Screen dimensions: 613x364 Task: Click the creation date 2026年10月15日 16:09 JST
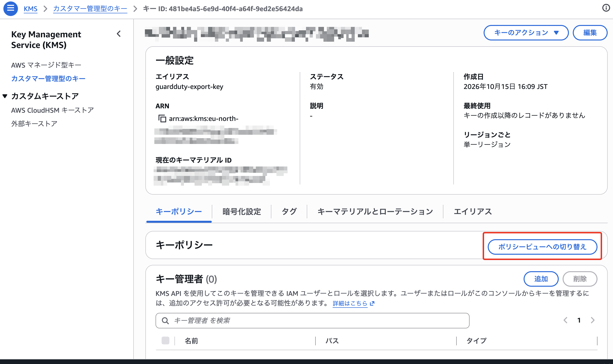(505, 87)
